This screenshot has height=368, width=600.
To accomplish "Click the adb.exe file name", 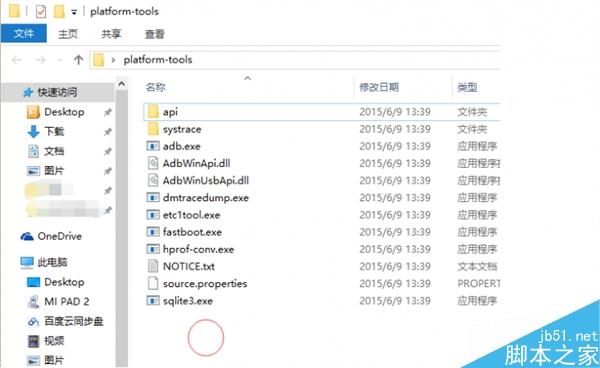I will tap(182, 146).
